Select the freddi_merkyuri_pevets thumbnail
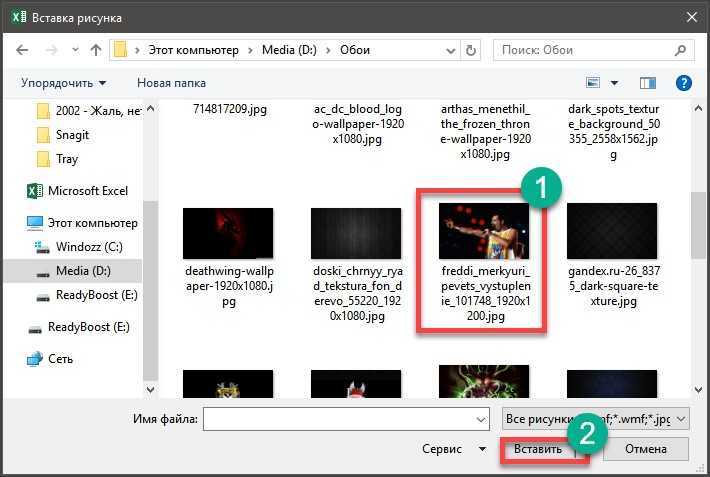 [484, 231]
